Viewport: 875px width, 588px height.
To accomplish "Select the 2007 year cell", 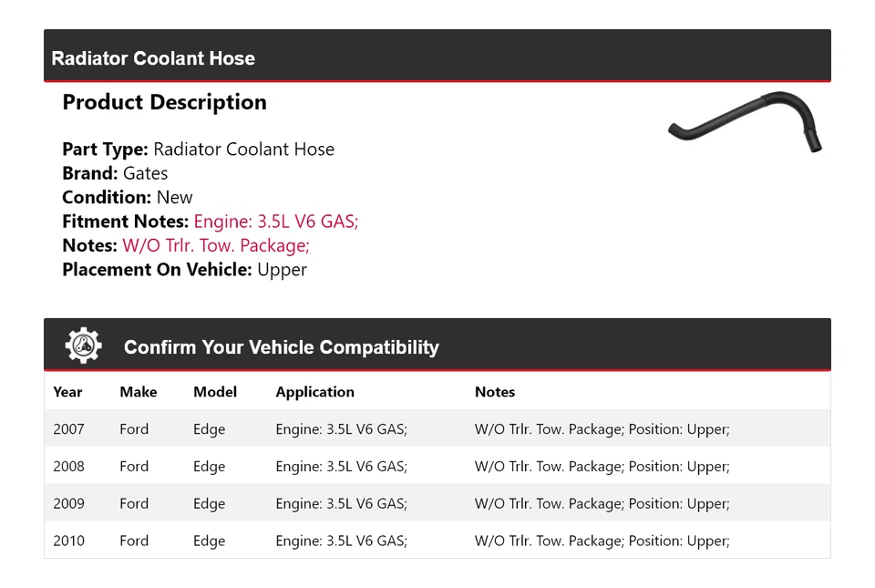I will tap(68, 429).
